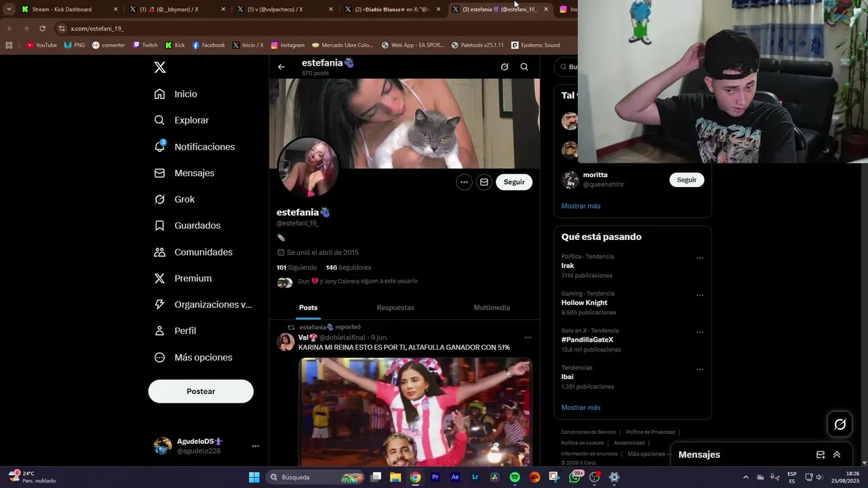Open estefania's round profile picture

pyautogui.click(x=308, y=167)
